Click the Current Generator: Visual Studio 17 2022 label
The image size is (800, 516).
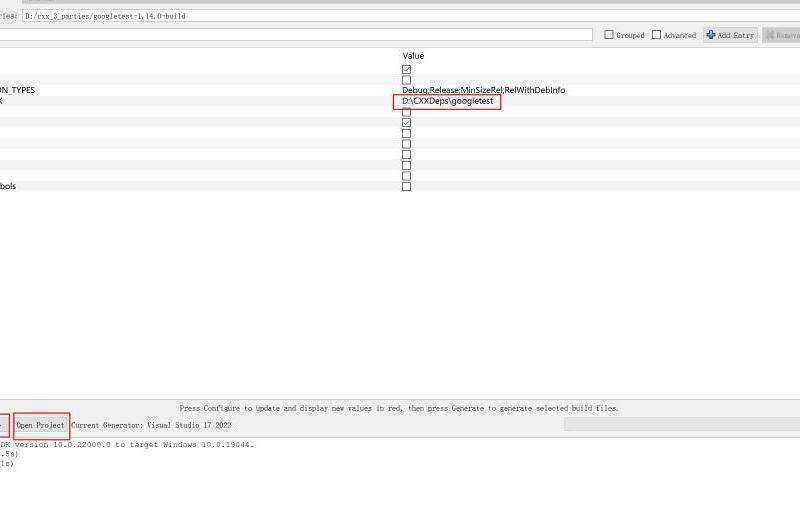[x=151, y=425]
